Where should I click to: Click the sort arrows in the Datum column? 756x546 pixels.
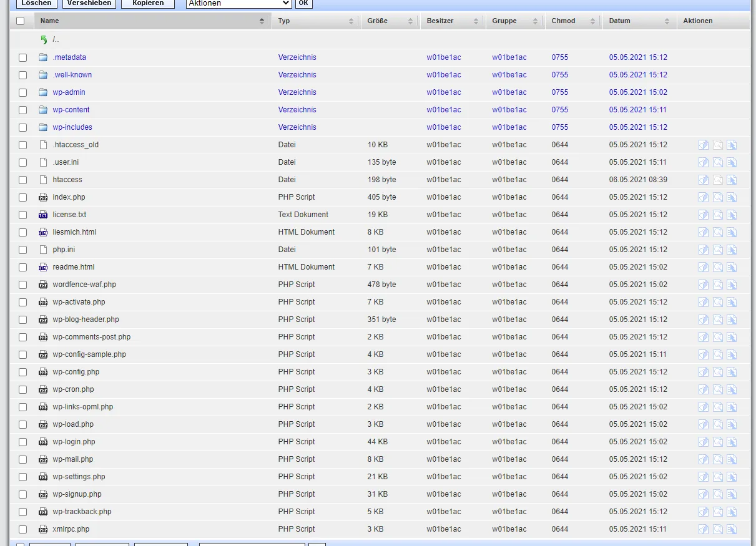click(x=667, y=21)
